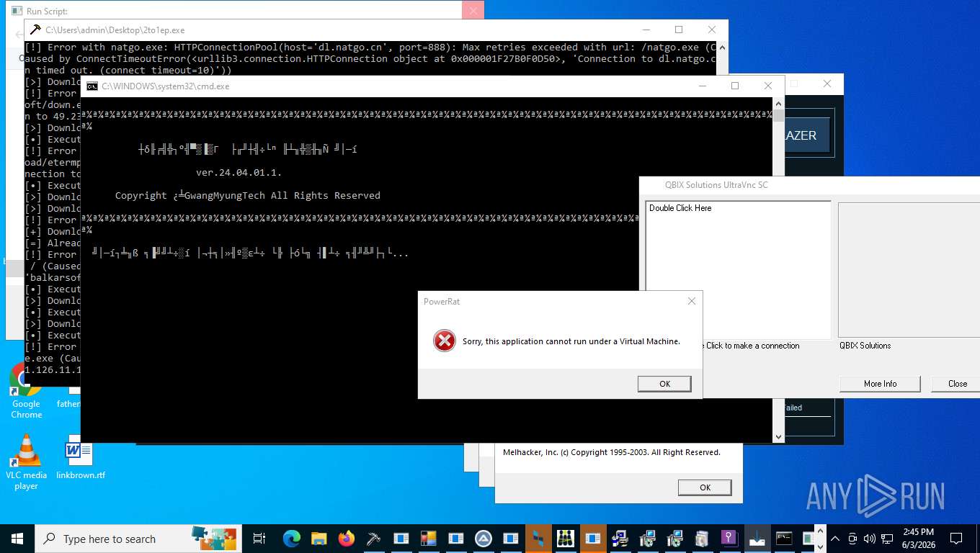Open the notification center icon

tap(956, 539)
